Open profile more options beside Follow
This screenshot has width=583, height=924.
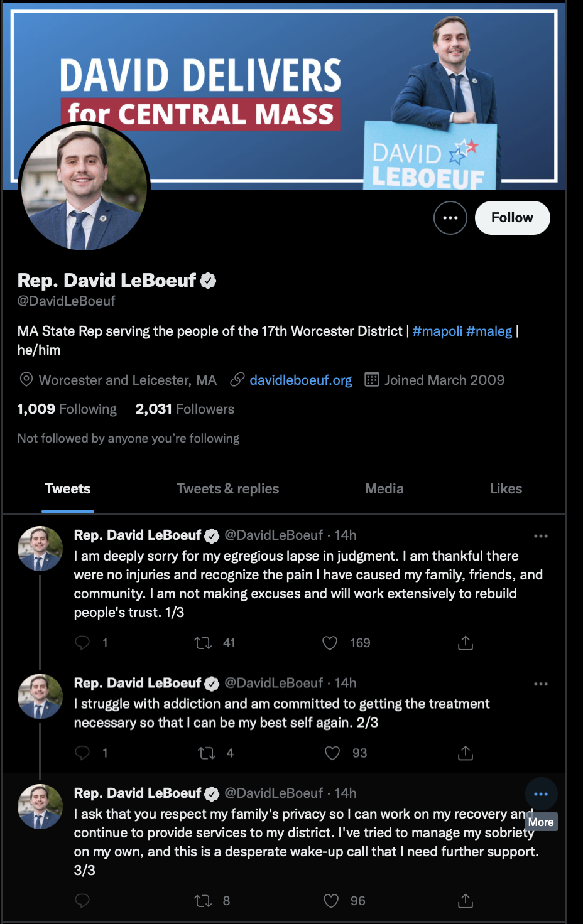(450, 218)
